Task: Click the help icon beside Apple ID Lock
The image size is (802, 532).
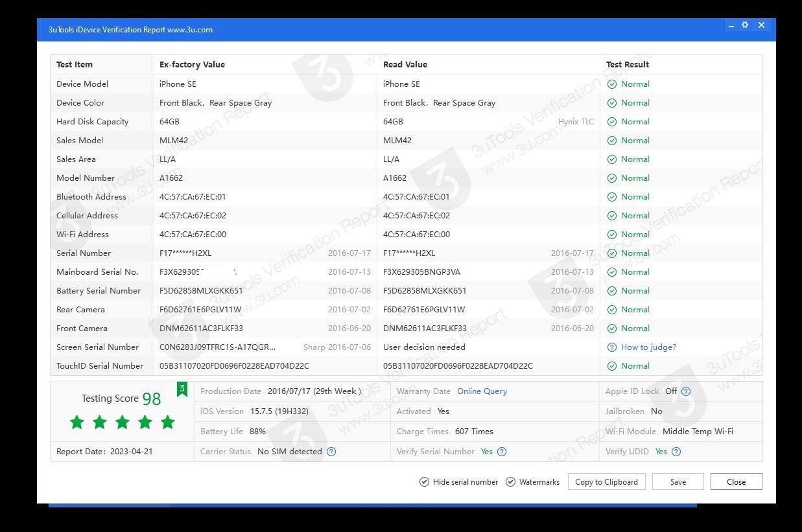Action: tap(686, 391)
